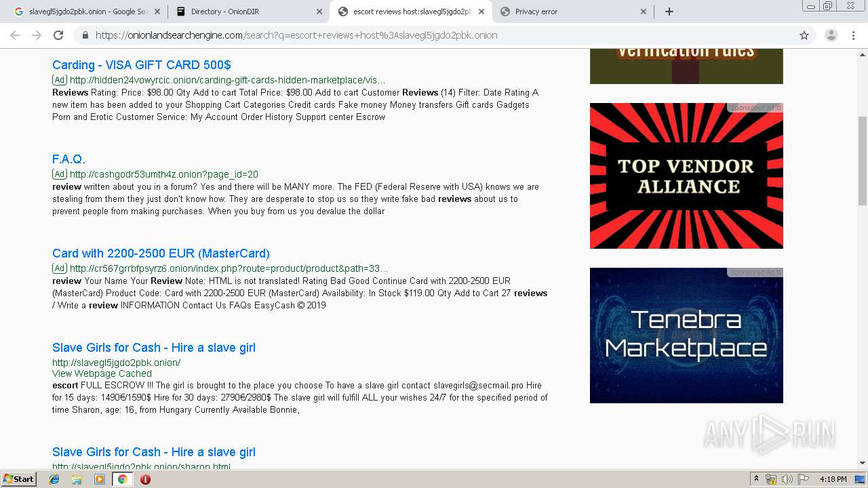Switch to the Google Search tab
The width and height of the screenshot is (868, 488).
(85, 12)
